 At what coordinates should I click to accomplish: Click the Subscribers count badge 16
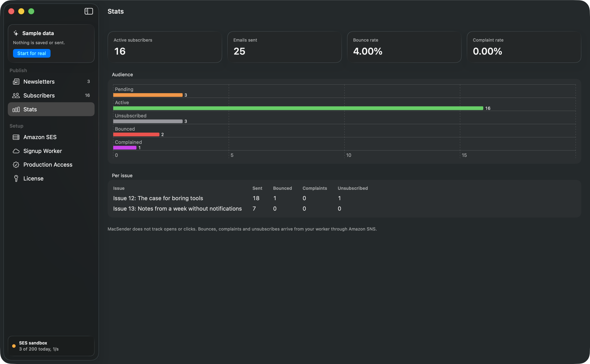[87, 95]
